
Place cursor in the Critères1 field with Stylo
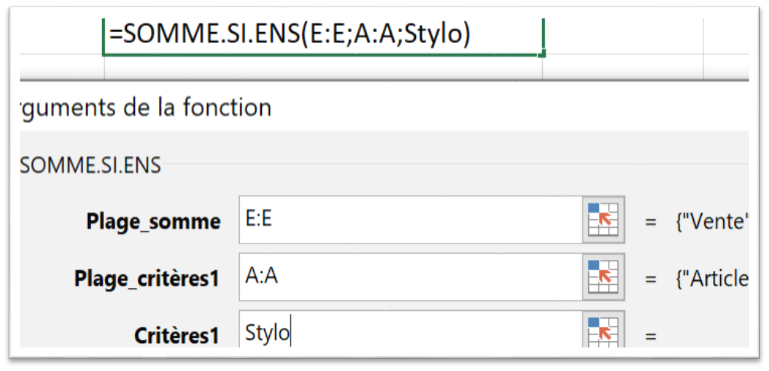click(x=410, y=329)
